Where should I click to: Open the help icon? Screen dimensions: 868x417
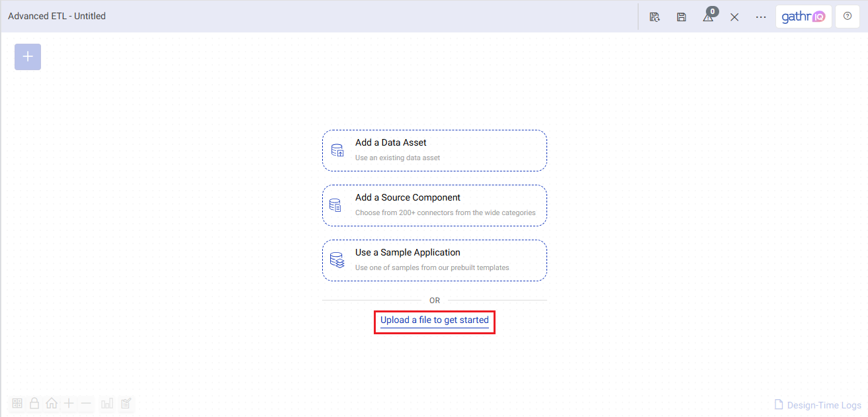(x=847, y=16)
